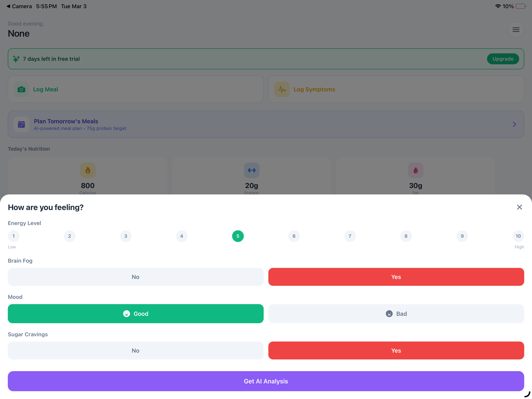Viewport: 532px width, 399px height.
Task: Click the Energy Level label
Action: pos(25,223)
